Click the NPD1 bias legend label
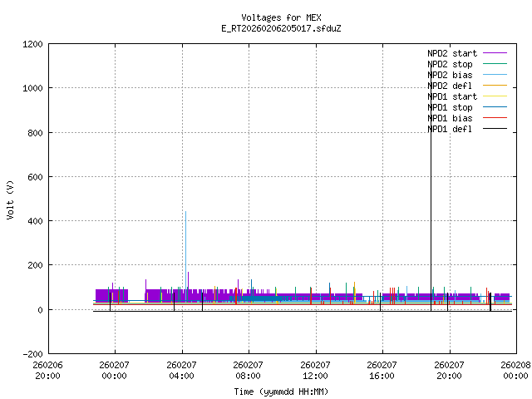 [x=451, y=118]
